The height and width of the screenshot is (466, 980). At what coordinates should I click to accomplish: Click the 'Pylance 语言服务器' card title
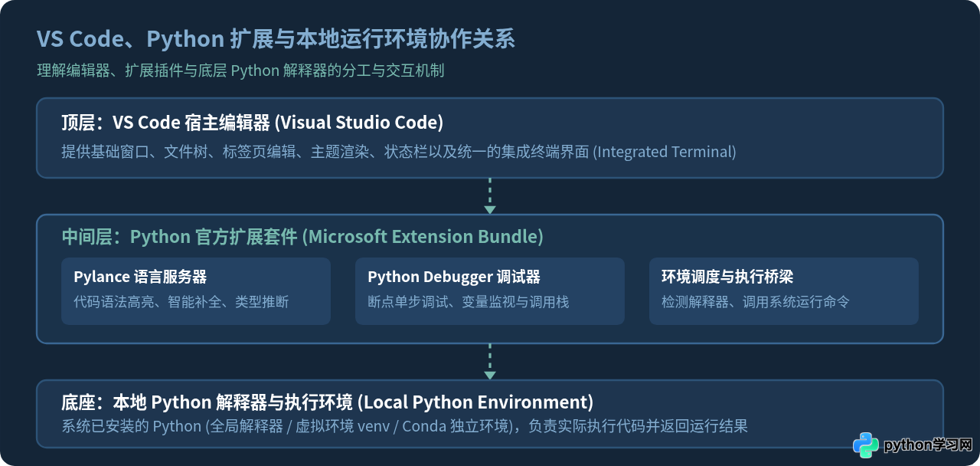[x=140, y=277]
